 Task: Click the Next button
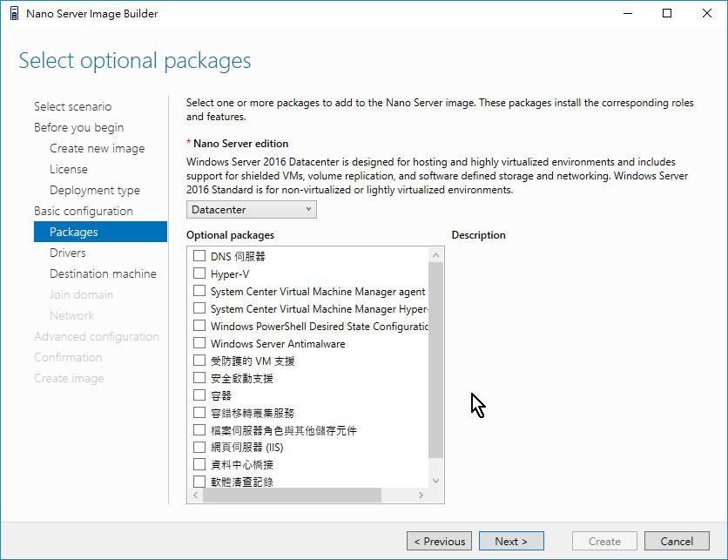point(511,541)
